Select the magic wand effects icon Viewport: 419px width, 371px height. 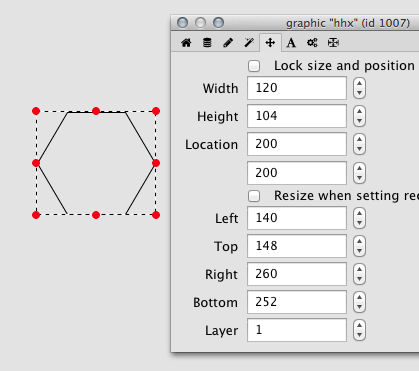pyautogui.click(x=249, y=43)
